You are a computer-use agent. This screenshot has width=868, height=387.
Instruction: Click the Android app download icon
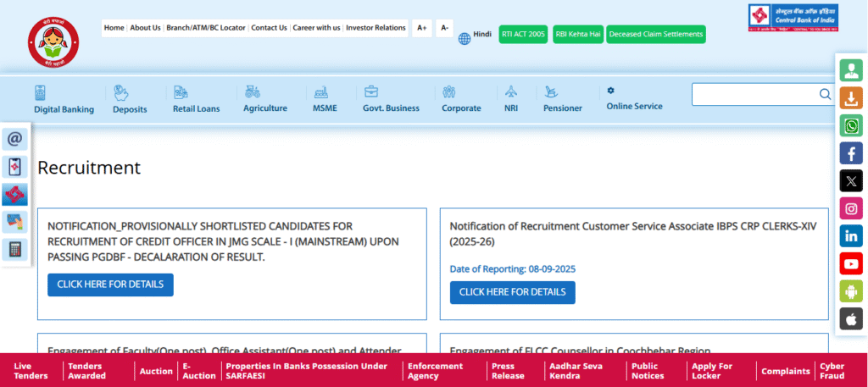coord(850,291)
